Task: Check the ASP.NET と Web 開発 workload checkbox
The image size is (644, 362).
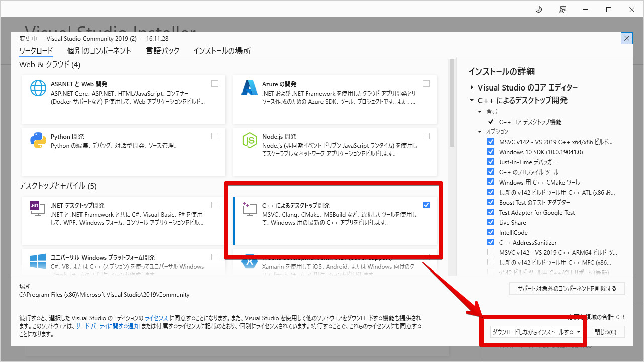Action: pos(215,84)
